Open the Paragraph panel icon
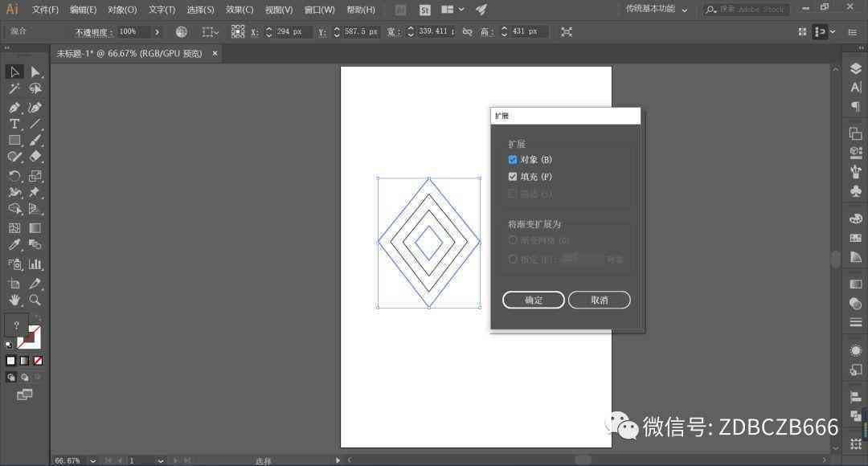868x466 pixels. click(x=856, y=106)
